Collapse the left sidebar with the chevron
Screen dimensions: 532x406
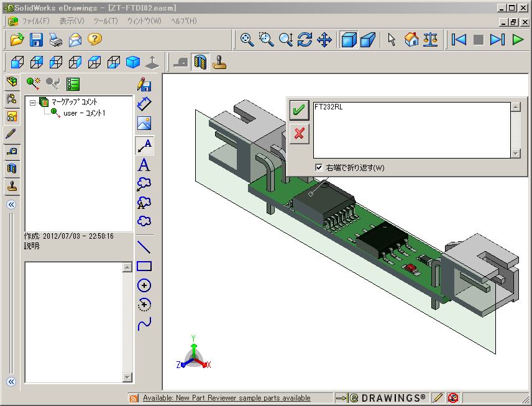tap(11, 205)
